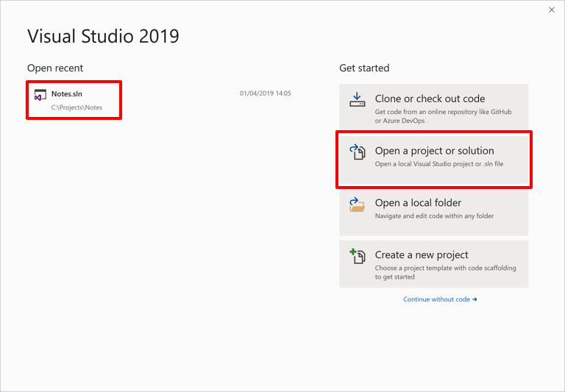Follow the "Continue without code" link

(436, 299)
